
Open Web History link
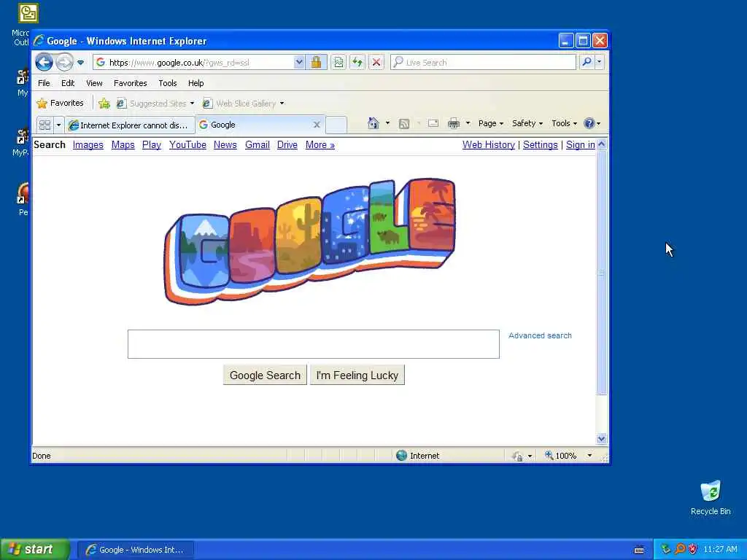tap(488, 145)
